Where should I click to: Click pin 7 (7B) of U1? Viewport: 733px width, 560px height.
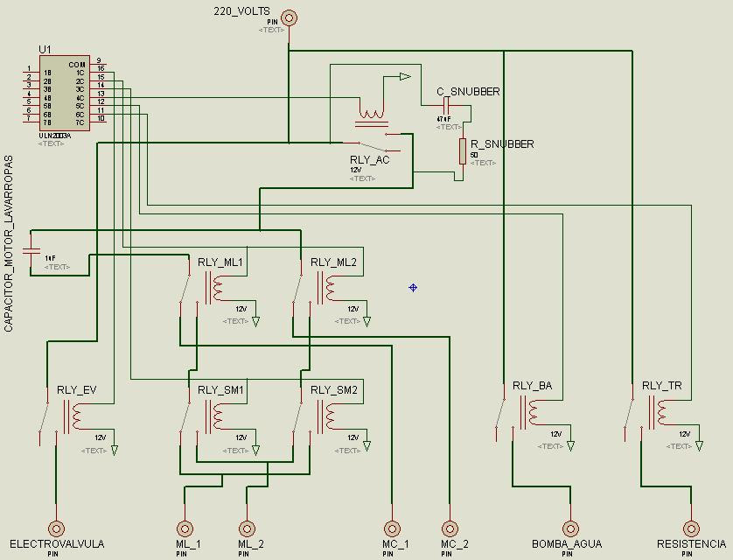coord(31,120)
